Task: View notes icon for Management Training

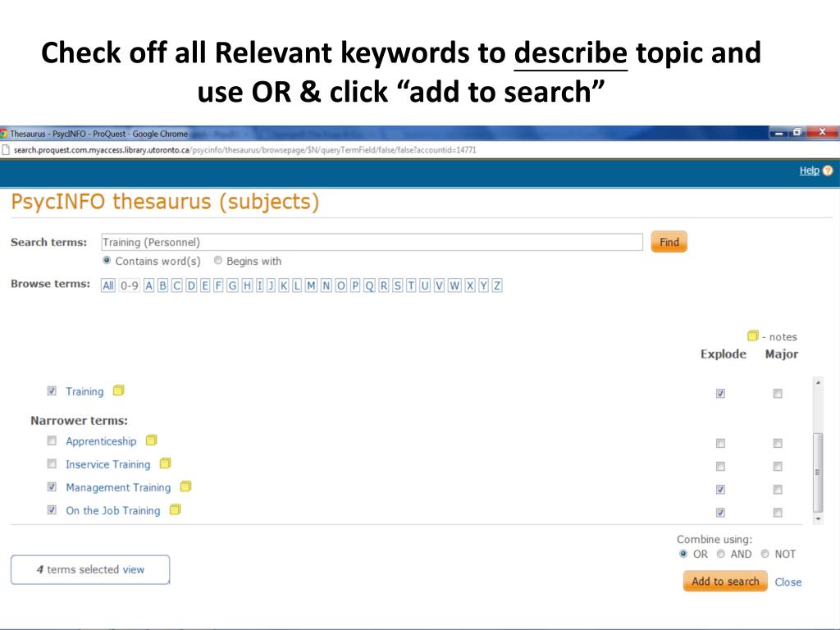Action: 185,486
